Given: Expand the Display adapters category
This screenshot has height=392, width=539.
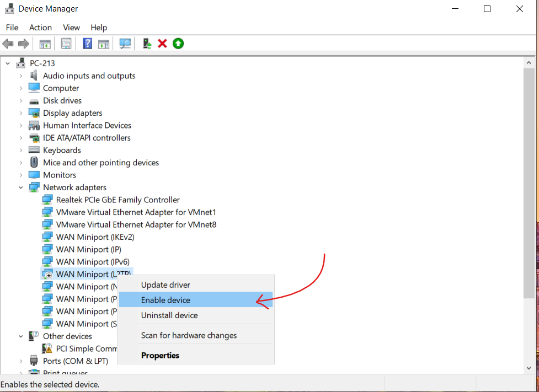Looking at the screenshot, I should tap(21, 113).
